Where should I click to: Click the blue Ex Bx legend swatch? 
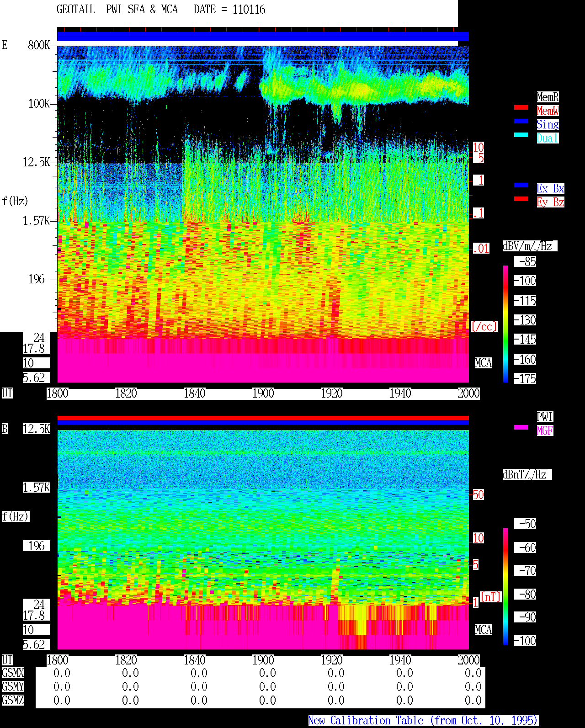[x=521, y=185]
